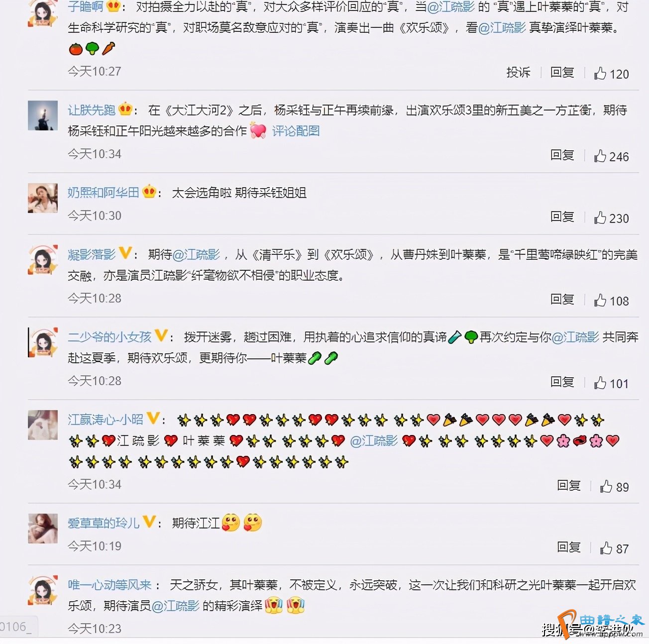This screenshot has width=649, height=644.
Task: Click the thumbs-up icon showing 89
Action: pos(606,487)
